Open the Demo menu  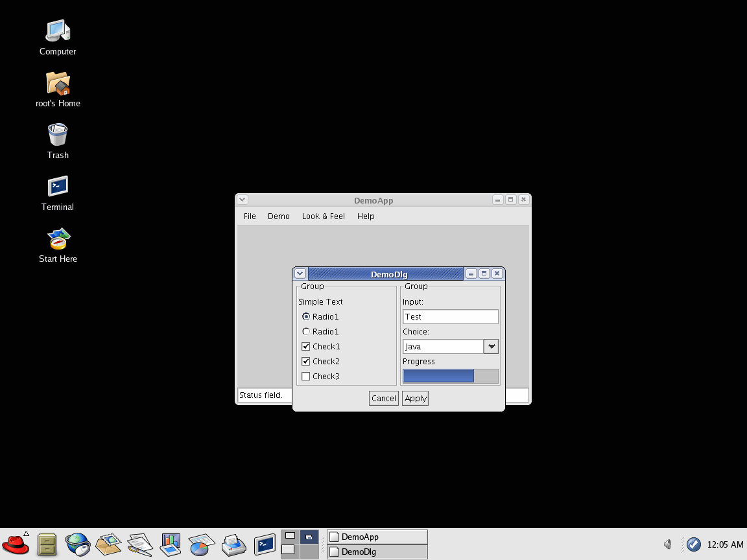point(278,216)
